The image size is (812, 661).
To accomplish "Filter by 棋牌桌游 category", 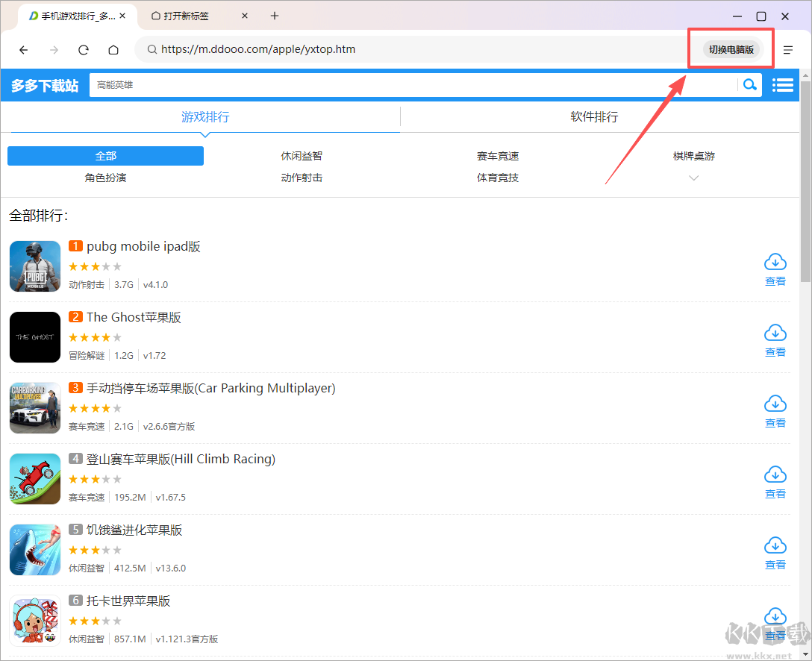I will click(693, 156).
